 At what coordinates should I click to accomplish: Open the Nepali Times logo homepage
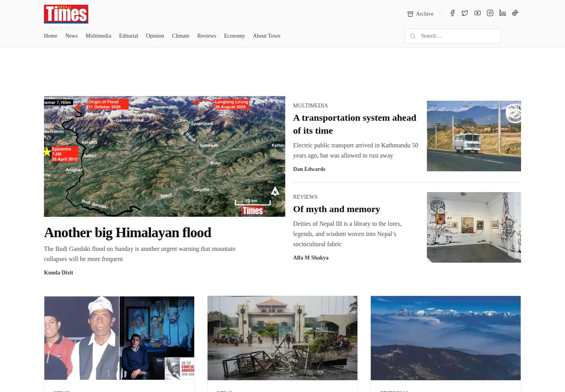tap(66, 14)
